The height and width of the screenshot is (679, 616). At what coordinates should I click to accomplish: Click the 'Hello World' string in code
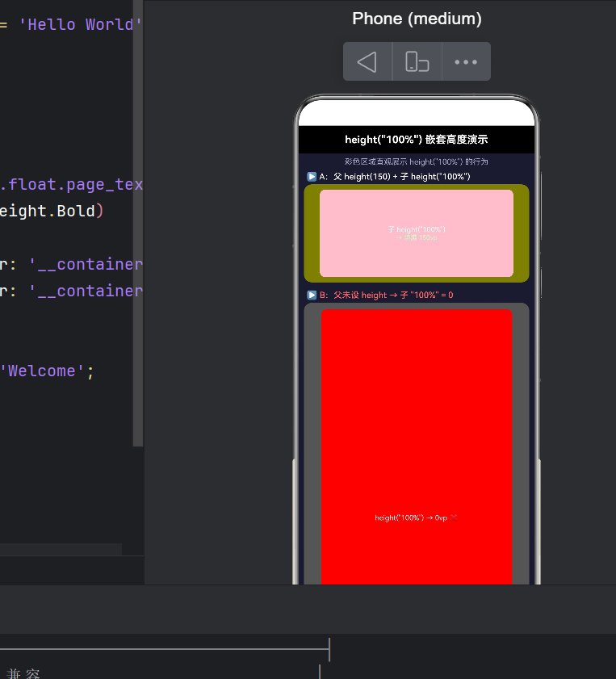(x=81, y=25)
